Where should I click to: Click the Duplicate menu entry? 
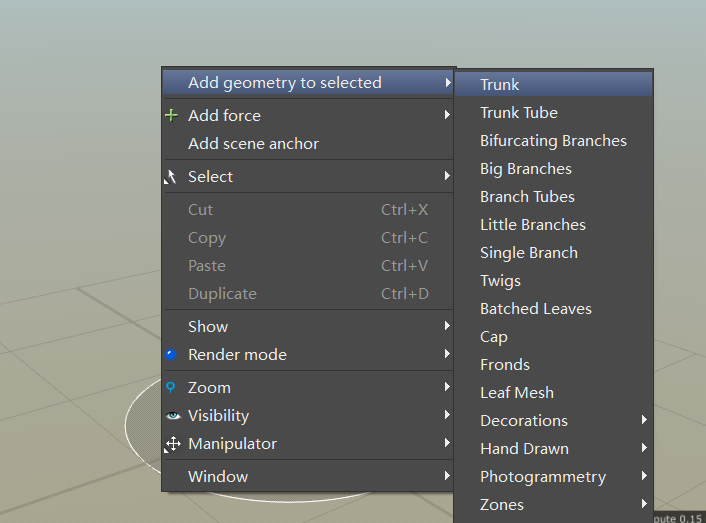coord(308,293)
